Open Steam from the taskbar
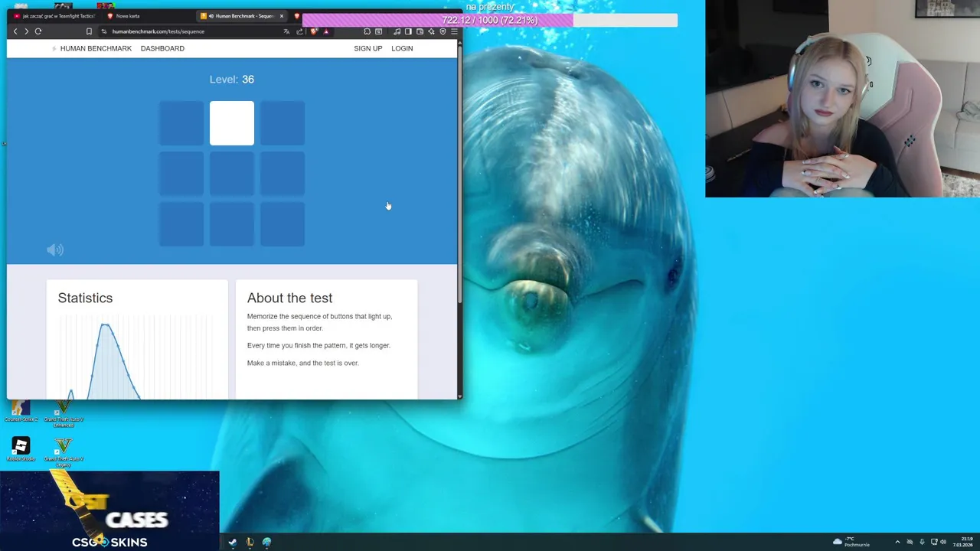Image resolution: width=980 pixels, height=551 pixels. tap(232, 542)
